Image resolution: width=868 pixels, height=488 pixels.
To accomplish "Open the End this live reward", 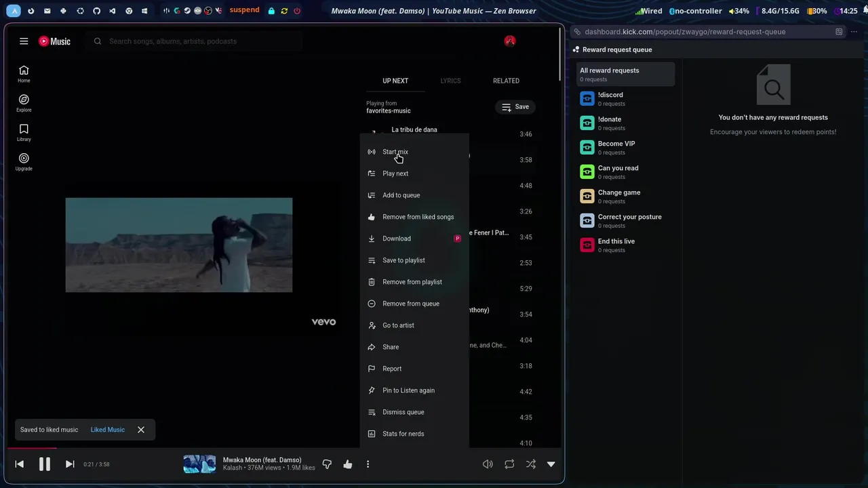I will click(626, 245).
